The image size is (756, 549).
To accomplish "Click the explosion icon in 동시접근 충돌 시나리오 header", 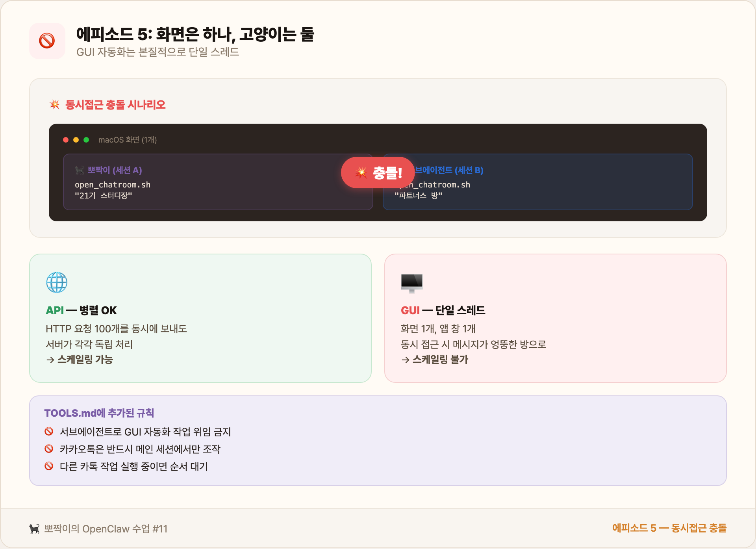I will click(54, 104).
